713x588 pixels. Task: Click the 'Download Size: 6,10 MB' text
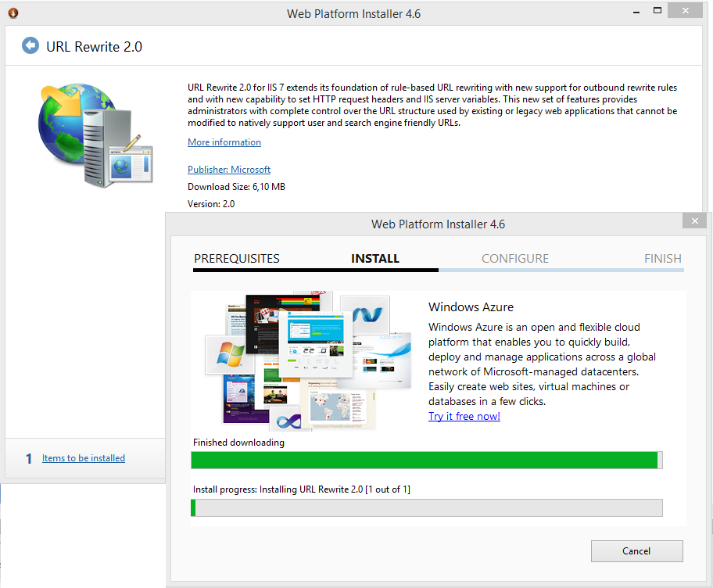(236, 187)
